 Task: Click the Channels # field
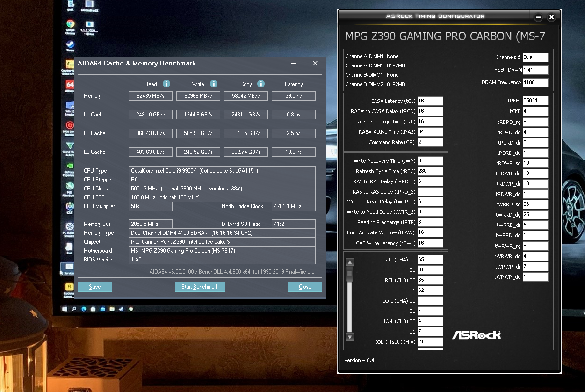pos(535,58)
